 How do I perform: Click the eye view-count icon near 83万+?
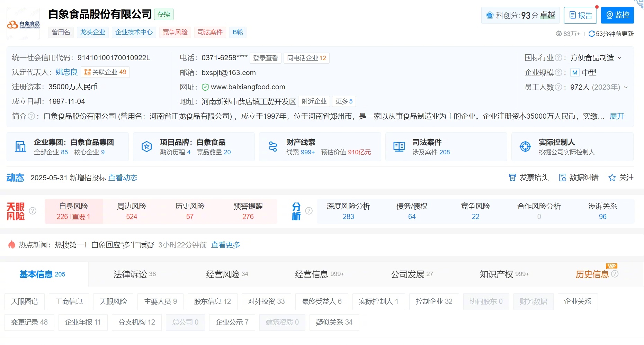point(558,34)
